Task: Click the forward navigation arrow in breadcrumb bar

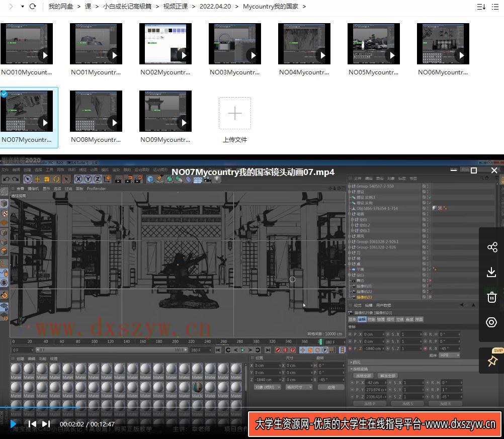Action: pos(11,7)
